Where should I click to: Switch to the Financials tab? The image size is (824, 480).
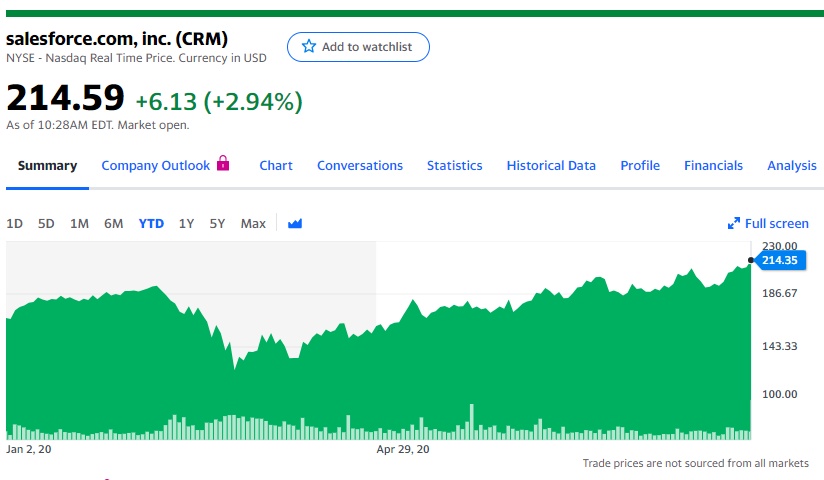tap(713, 166)
